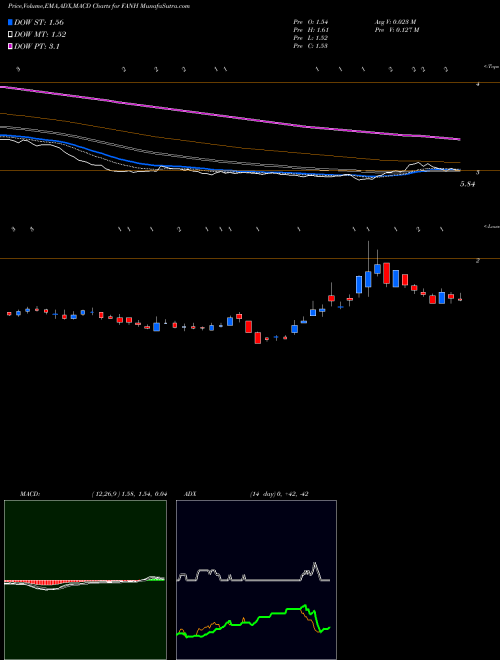Click the magenta DOW PT legend swatch
The height and width of the screenshot is (660, 500).
pos(11,46)
